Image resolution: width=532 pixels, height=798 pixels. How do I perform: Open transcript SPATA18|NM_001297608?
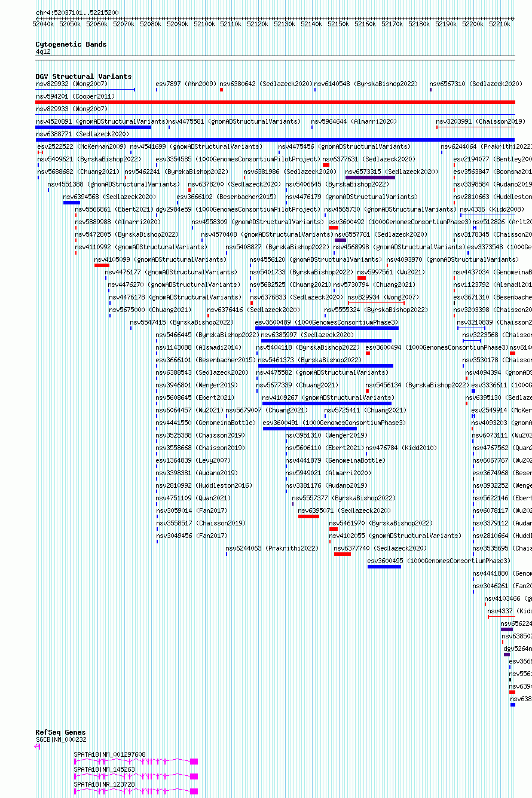(x=109, y=754)
